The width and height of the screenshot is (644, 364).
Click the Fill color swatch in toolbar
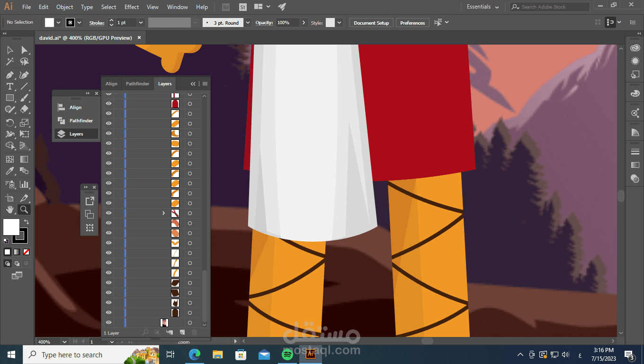(11, 227)
